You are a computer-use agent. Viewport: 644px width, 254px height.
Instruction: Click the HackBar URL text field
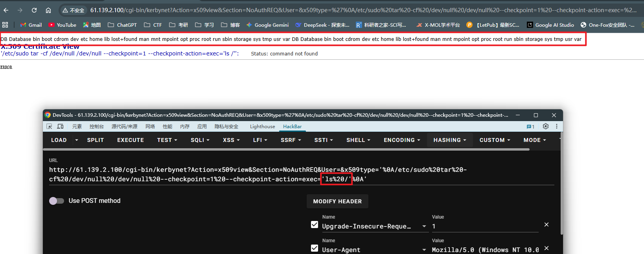[x=302, y=175]
